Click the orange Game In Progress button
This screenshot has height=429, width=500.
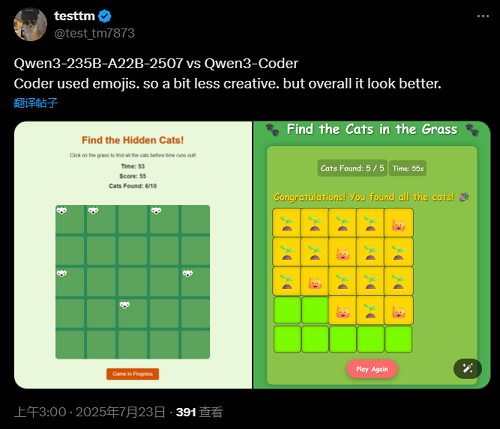click(x=133, y=374)
